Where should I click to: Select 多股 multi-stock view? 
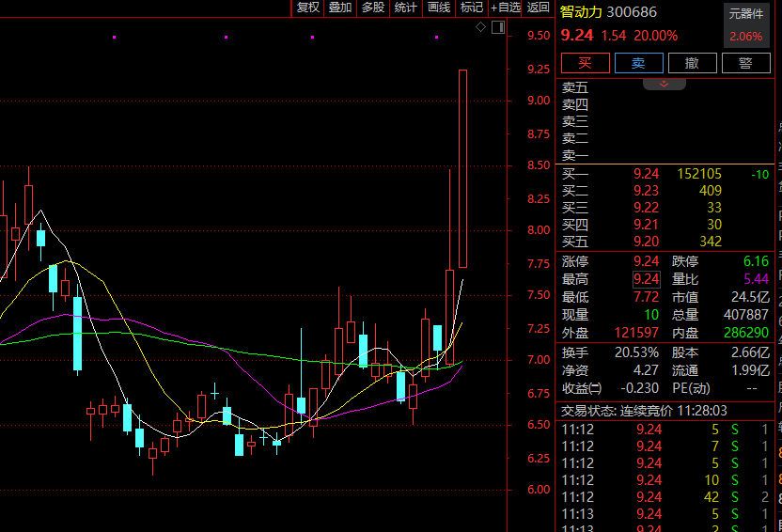click(373, 8)
